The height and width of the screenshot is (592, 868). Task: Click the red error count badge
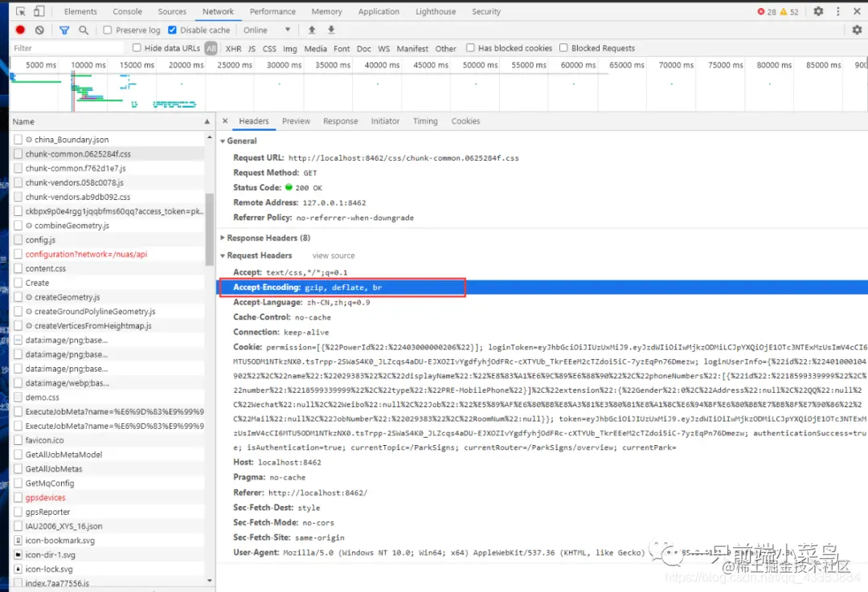tap(767, 11)
